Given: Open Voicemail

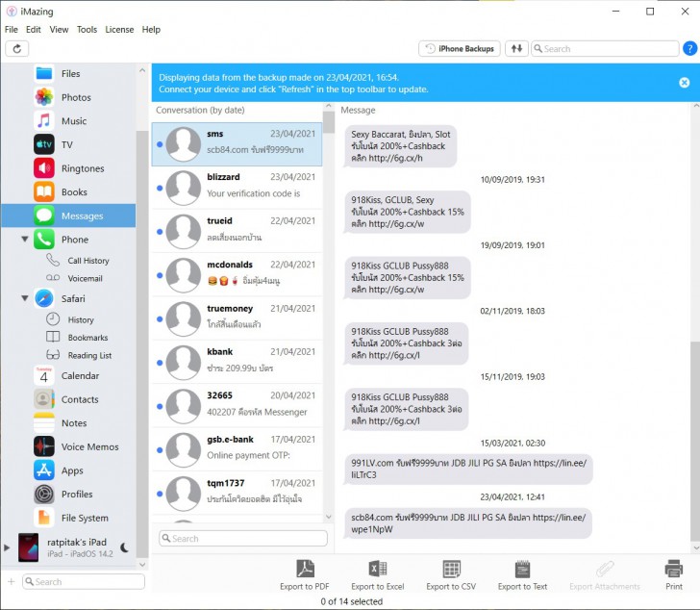Looking at the screenshot, I should (x=85, y=278).
